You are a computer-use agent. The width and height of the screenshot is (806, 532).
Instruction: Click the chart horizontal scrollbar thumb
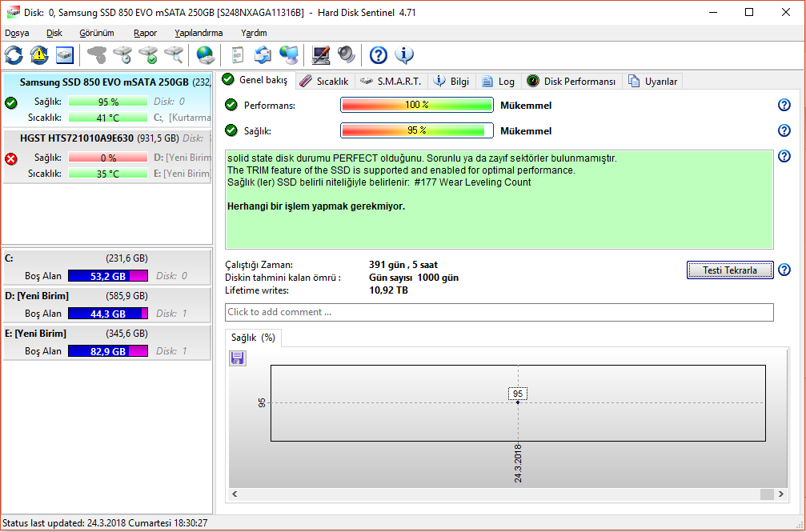click(x=767, y=494)
